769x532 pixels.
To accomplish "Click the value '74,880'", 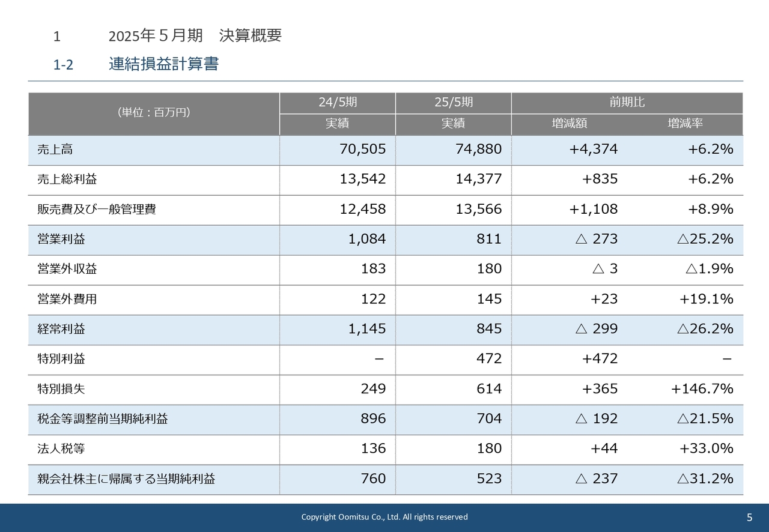I will pyautogui.click(x=479, y=149).
